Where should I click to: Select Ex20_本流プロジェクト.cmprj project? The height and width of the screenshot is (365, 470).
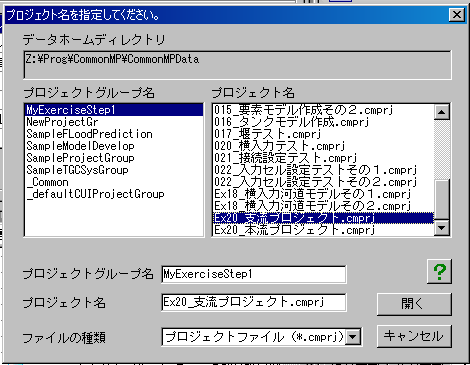tap(323, 230)
